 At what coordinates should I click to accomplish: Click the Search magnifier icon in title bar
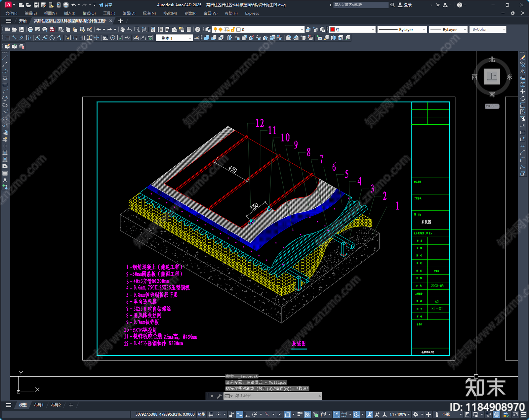point(392,5)
